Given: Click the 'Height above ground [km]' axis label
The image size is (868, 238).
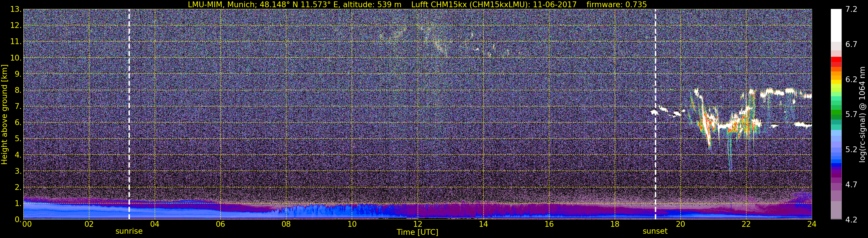Looking at the screenshot, I should coord(4,114).
